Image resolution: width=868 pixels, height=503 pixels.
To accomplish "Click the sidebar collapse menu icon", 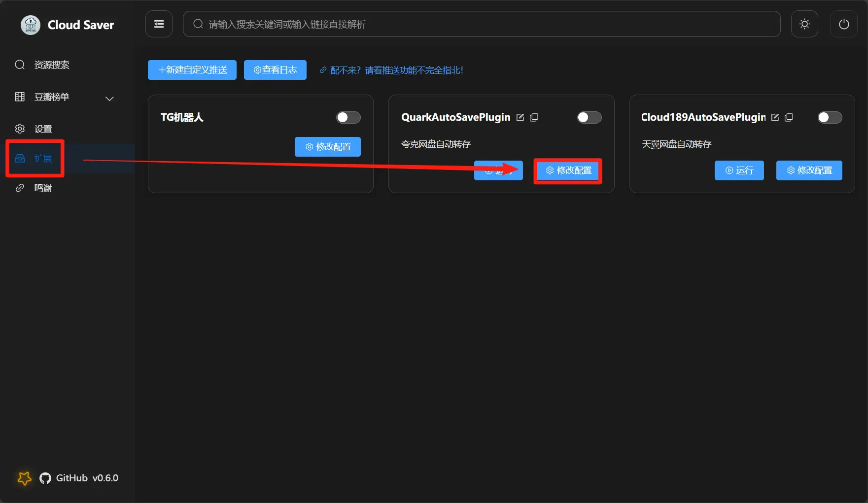I will pyautogui.click(x=159, y=24).
